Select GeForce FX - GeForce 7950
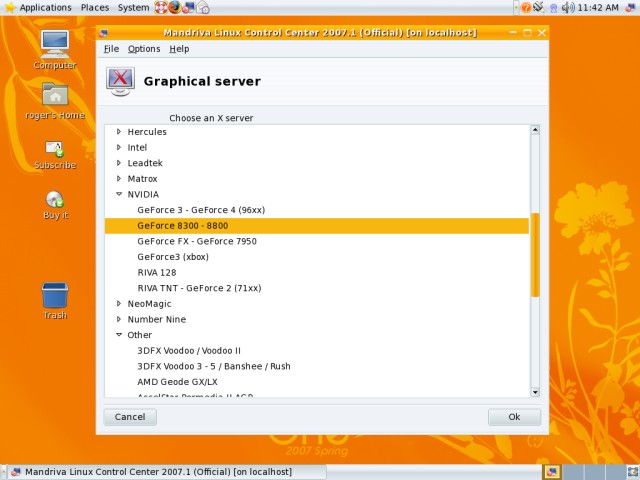The height and width of the screenshot is (480, 640). [197, 241]
